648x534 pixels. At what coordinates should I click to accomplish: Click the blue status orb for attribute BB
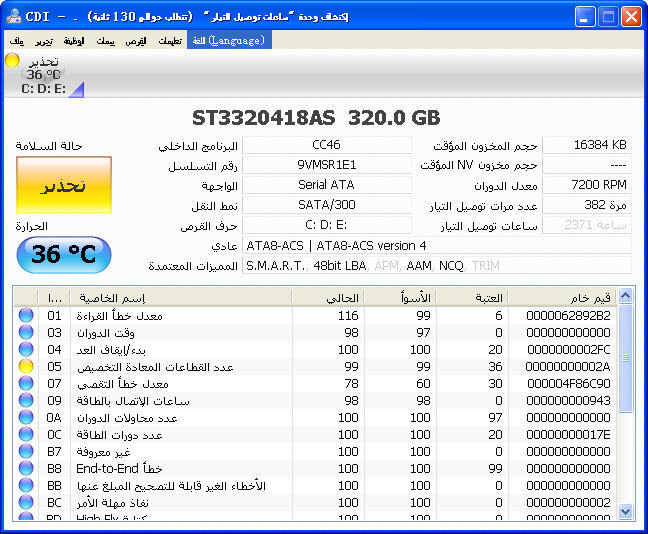[x=26, y=486]
